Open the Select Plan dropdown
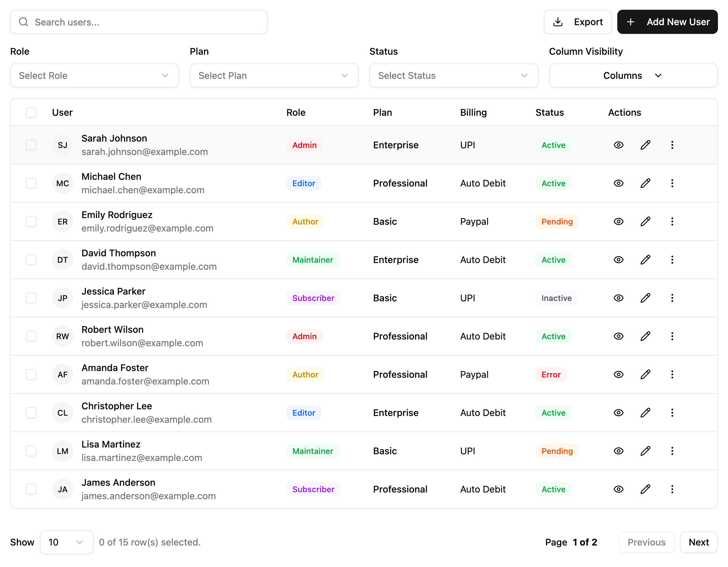 [x=274, y=75]
